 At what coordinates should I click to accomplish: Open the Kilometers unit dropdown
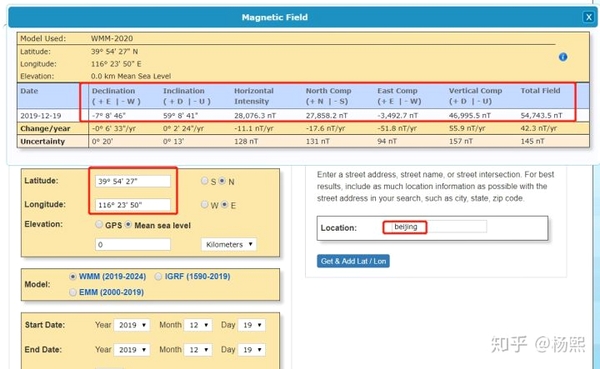click(229, 244)
